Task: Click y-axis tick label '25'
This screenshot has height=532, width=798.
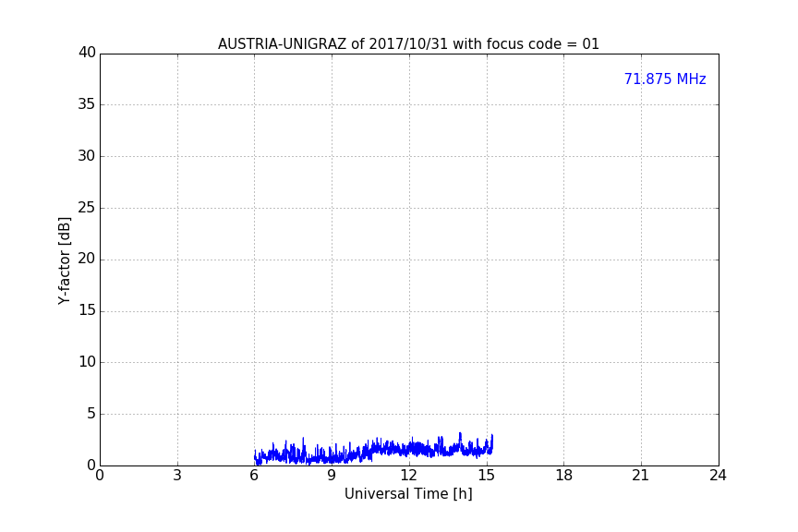Action: (x=87, y=207)
